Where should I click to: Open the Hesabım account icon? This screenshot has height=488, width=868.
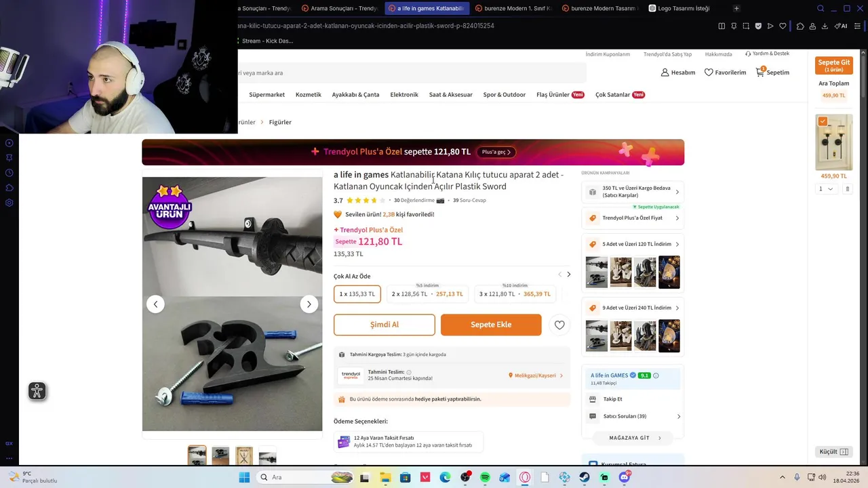[x=665, y=73]
